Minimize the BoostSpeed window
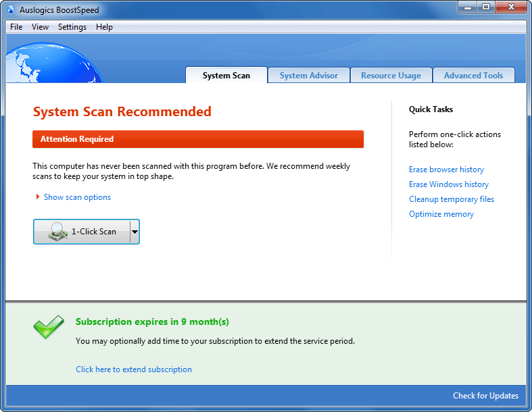532x412 pixels. tap(468, 7)
